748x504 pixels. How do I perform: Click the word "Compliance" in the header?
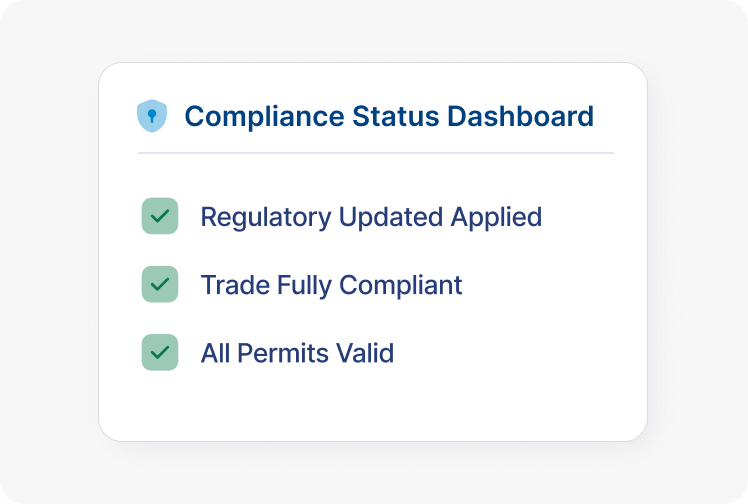265,116
